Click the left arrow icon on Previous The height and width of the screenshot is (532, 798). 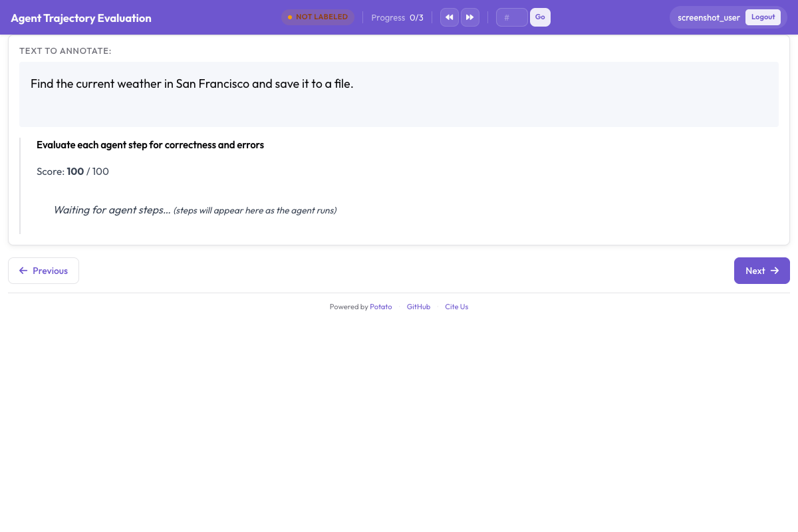pyautogui.click(x=23, y=271)
